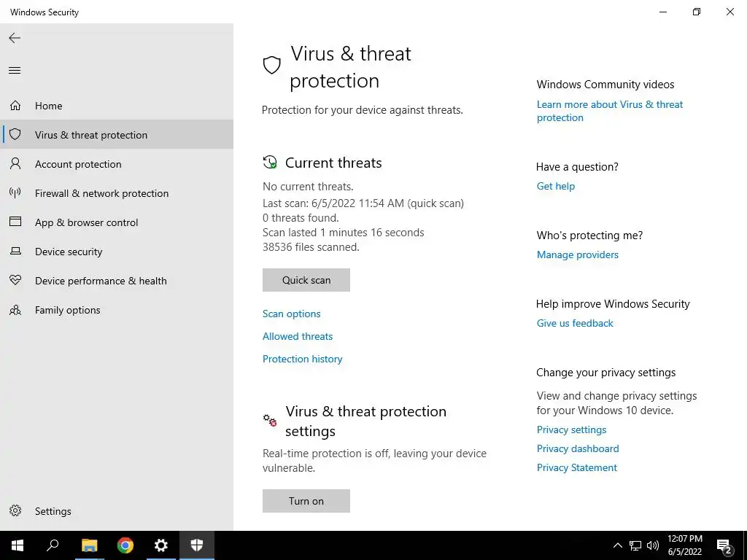The width and height of the screenshot is (747, 560).
Task: Click the 'Have a question?' heading
Action: coord(577,167)
